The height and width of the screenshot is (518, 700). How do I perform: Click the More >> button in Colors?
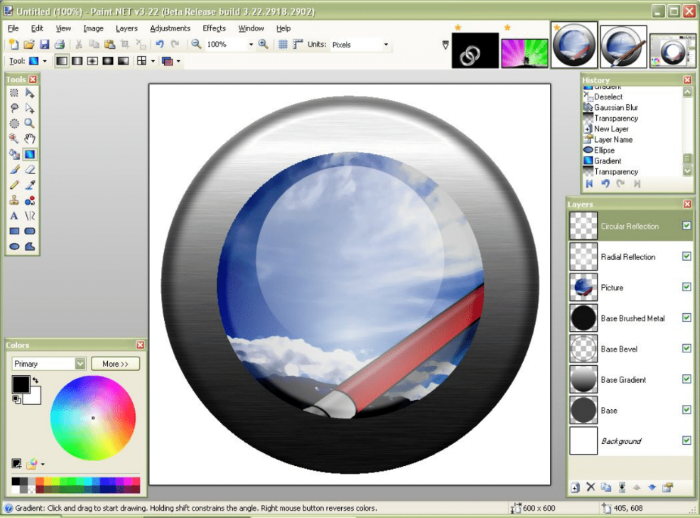tap(115, 363)
